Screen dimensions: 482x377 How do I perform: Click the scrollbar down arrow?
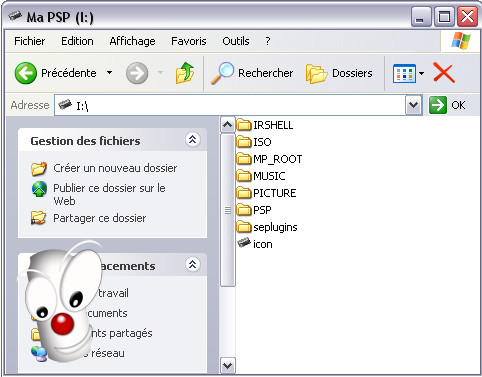pos(228,365)
